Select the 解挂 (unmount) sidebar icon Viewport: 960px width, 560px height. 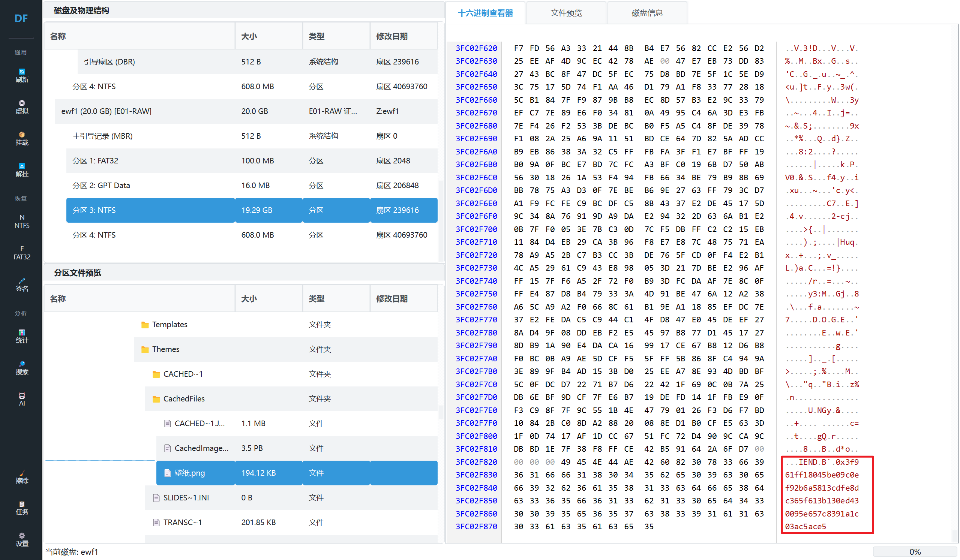(22, 170)
